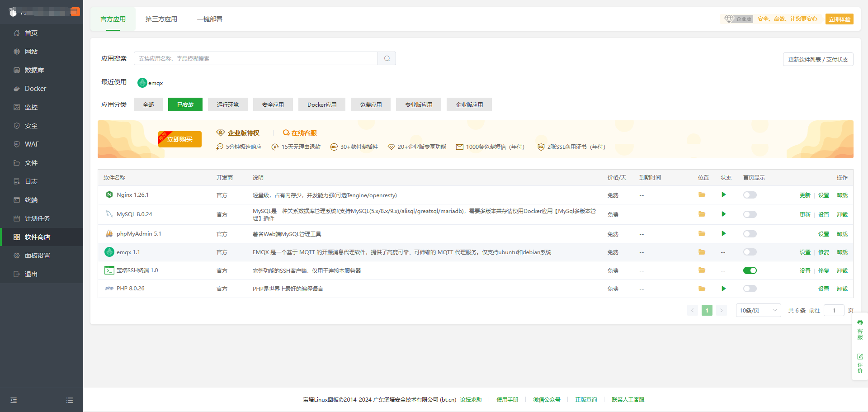Screen dimensions: 868x412
Task: Open 终端 in the sidebar
Action: tap(42, 200)
